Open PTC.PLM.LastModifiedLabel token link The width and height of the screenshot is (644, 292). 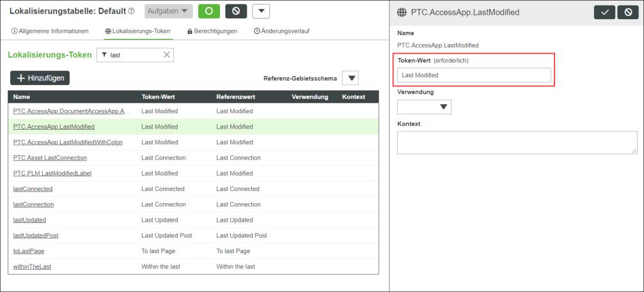(x=52, y=174)
